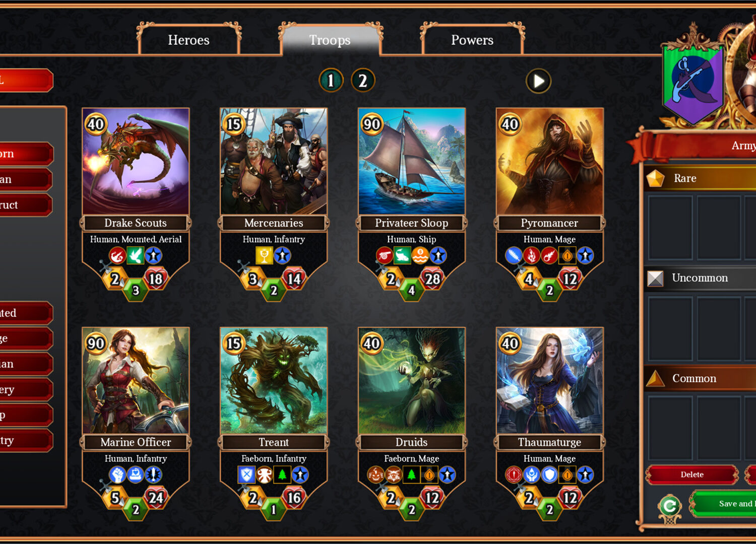The width and height of the screenshot is (756, 544).
Task: Click the green tree trait icon on Druids
Action: (412, 475)
